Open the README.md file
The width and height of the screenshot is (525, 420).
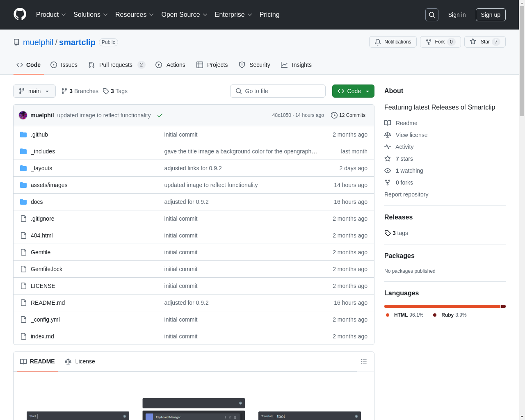[48, 303]
